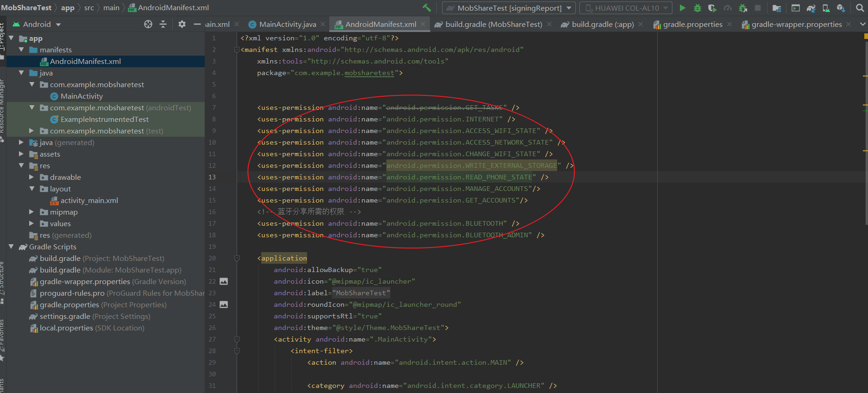This screenshot has width=868, height=393.
Task: Open the Project Structure icon
Action: pyautogui.click(x=777, y=8)
